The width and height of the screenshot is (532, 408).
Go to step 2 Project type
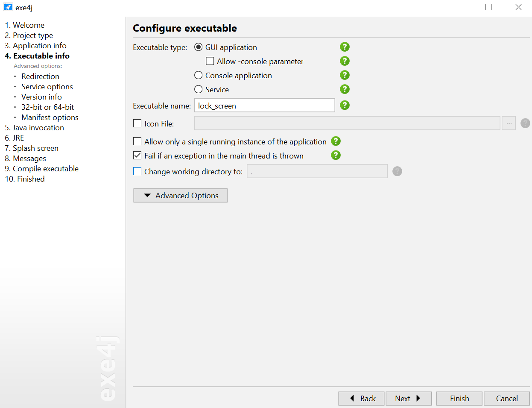point(29,35)
